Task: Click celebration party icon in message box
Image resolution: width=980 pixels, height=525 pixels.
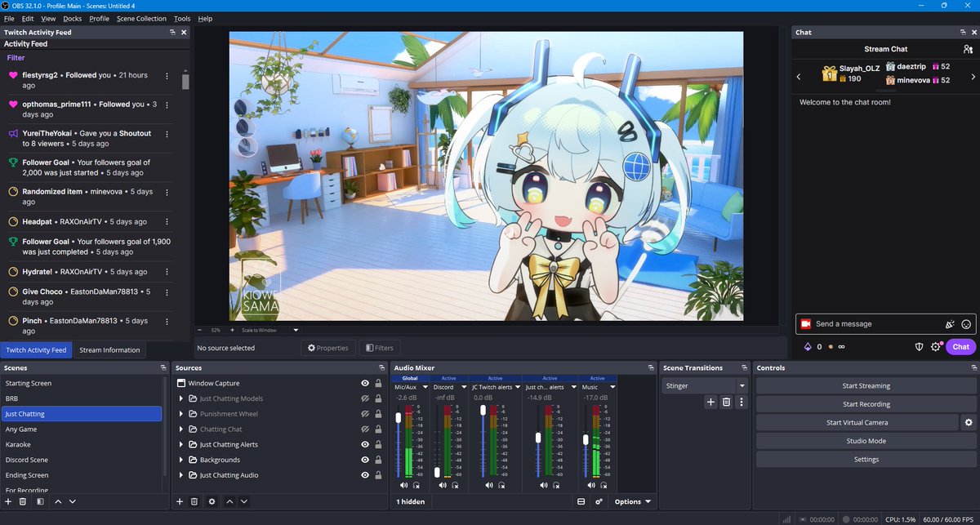Action: point(950,324)
